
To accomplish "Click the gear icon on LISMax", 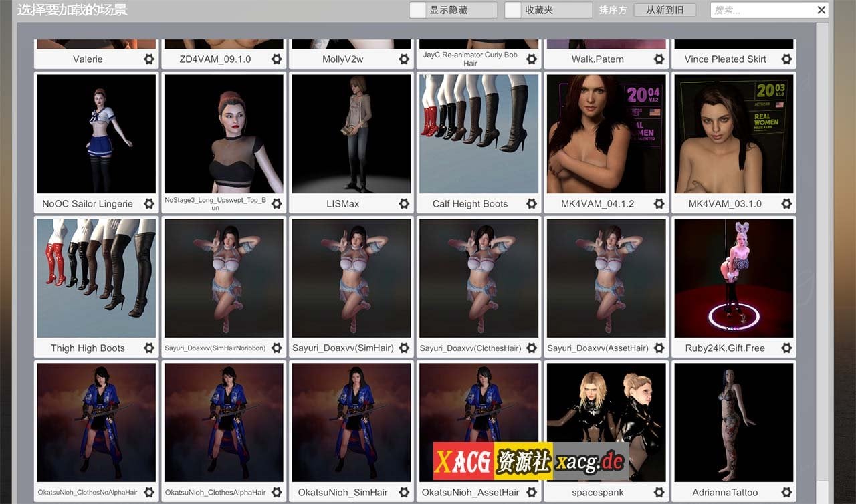I will [404, 203].
